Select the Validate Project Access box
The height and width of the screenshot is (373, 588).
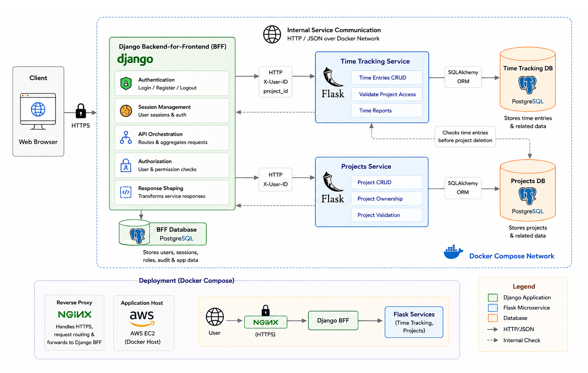point(387,94)
